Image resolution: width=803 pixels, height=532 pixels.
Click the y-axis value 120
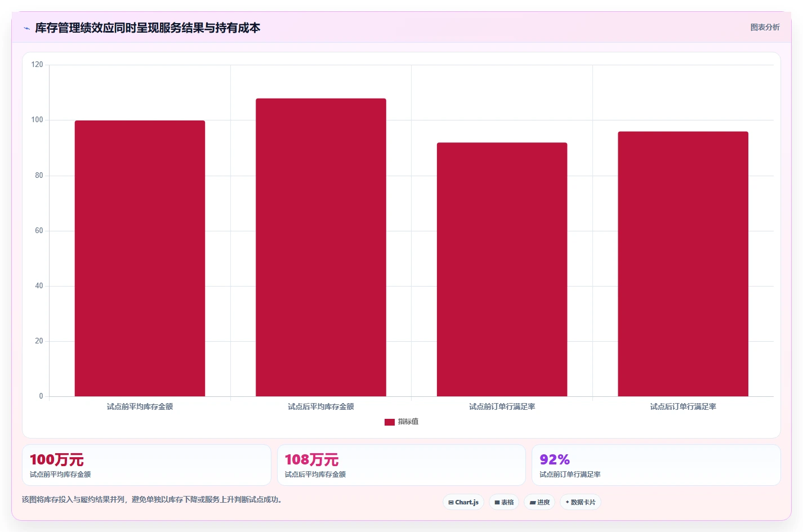[x=37, y=65]
